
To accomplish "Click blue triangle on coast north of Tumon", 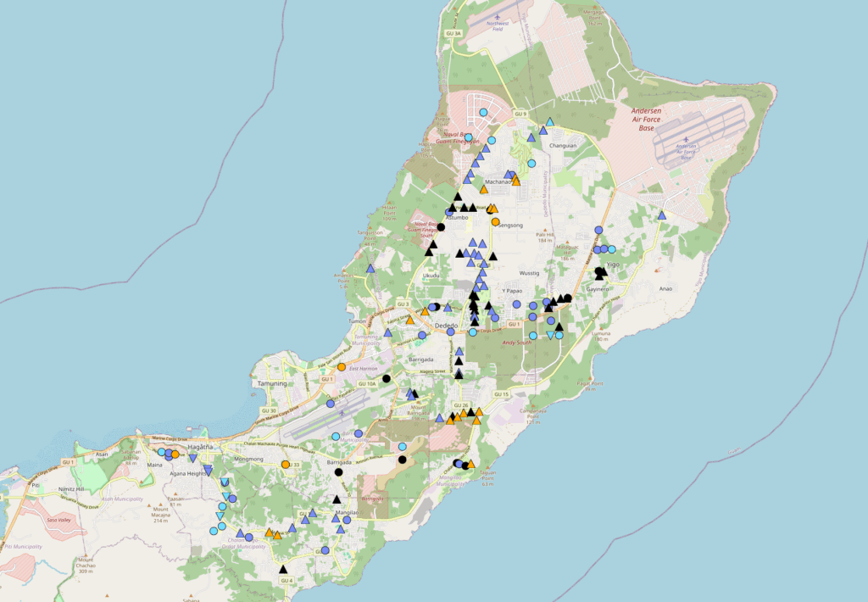I will [x=370, y=269].
